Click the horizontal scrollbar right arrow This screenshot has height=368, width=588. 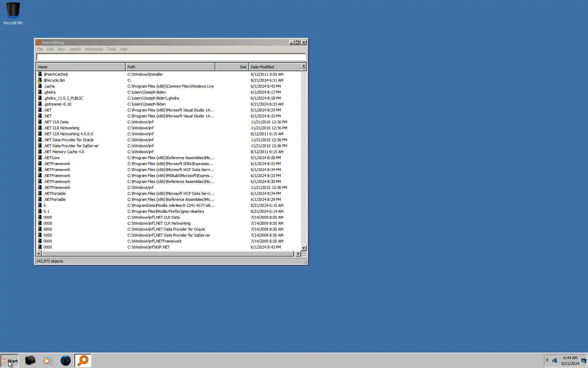(298, 253)
